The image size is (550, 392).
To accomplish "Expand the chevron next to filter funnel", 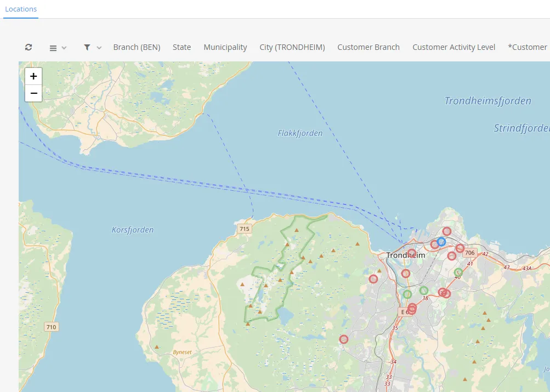I will [99, 48].
